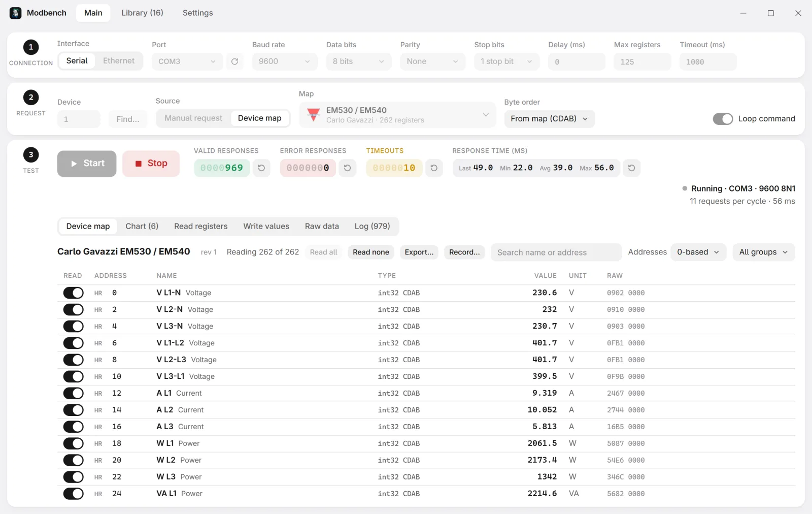Expand the EM530 / EM540 map selector

click(x=397, y=115)
